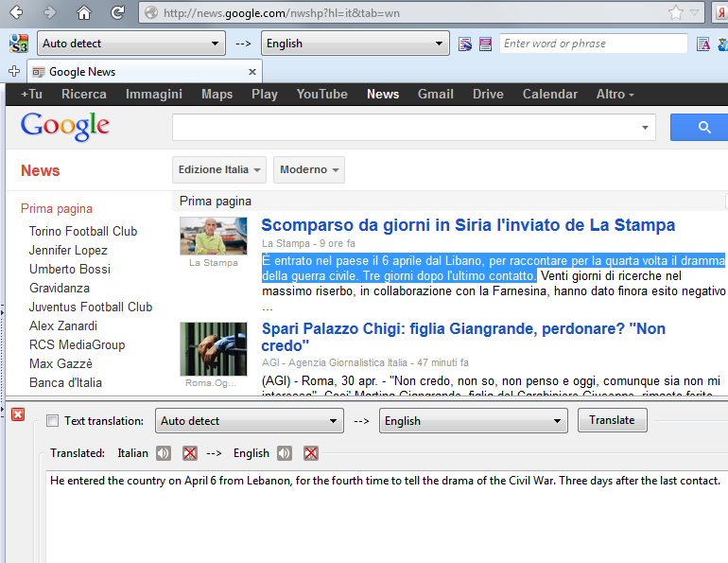Click the browser address bar URL
Image resolution: width=728 pixels, height=563 pixels.
point(282,13)
